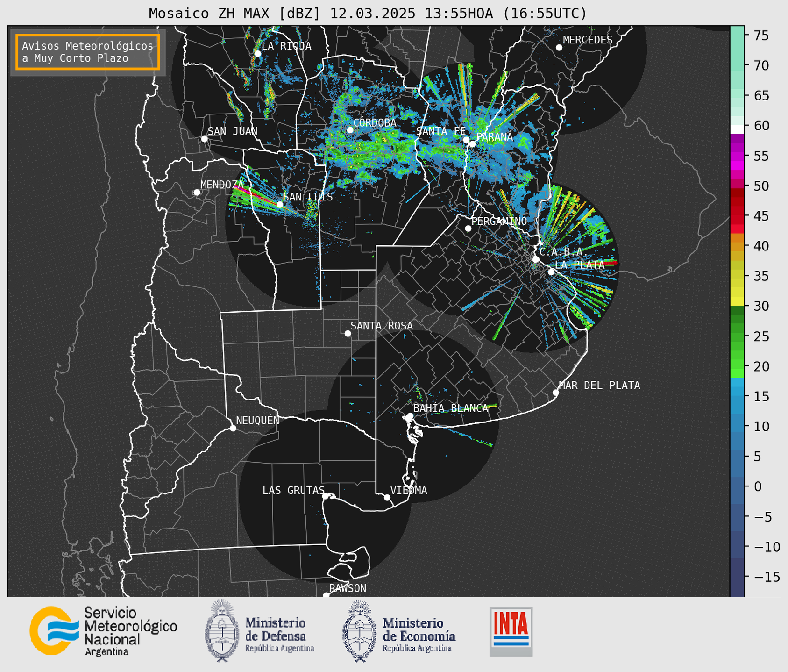Click the yellow 30 dBZ color band
Viewport: 788px width, 672px height.
737,301
